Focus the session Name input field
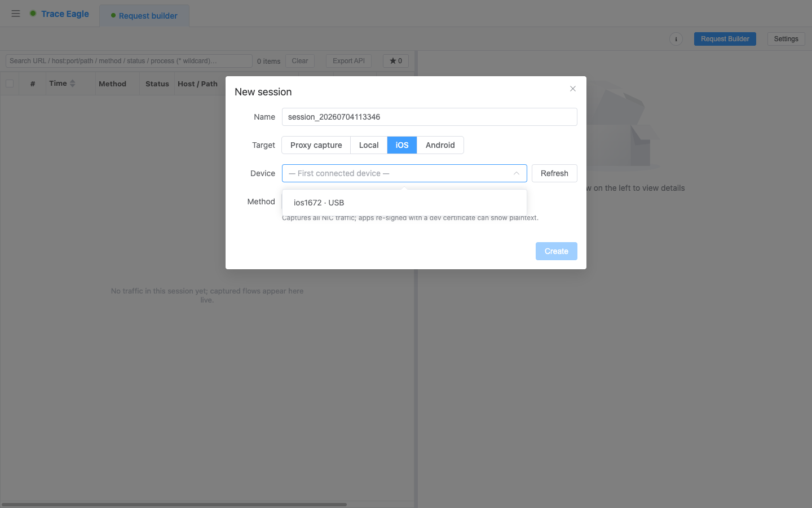 click(x=429, y=117)
